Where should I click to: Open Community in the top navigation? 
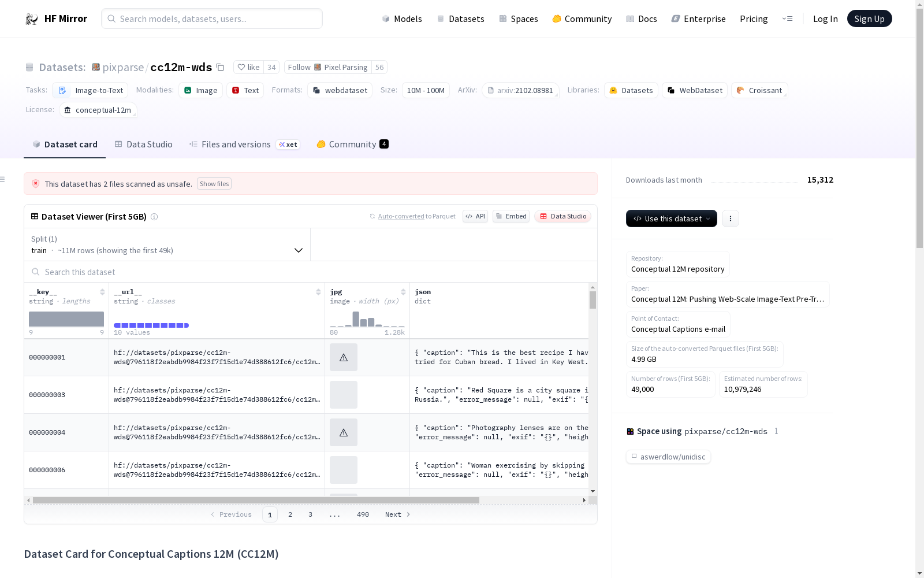tap(582, 19)
